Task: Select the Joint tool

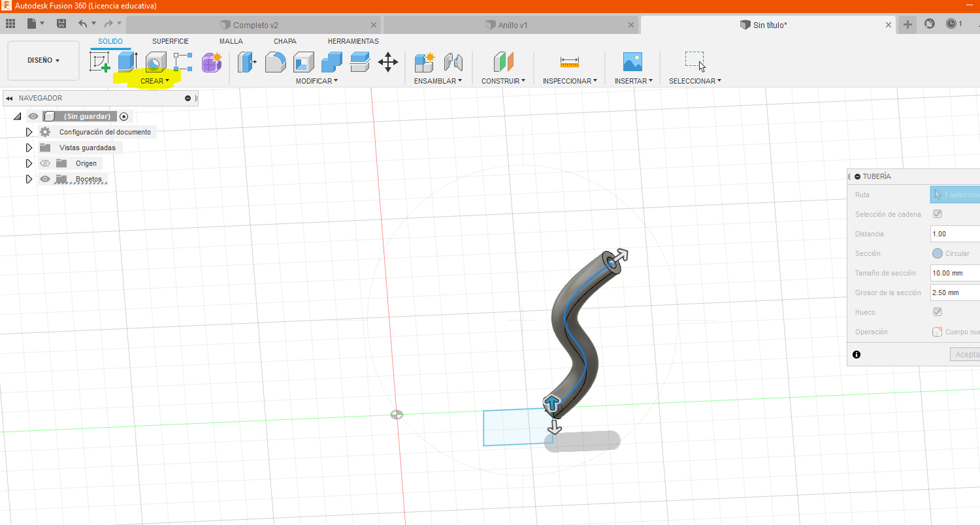Action: click(453, 62)
